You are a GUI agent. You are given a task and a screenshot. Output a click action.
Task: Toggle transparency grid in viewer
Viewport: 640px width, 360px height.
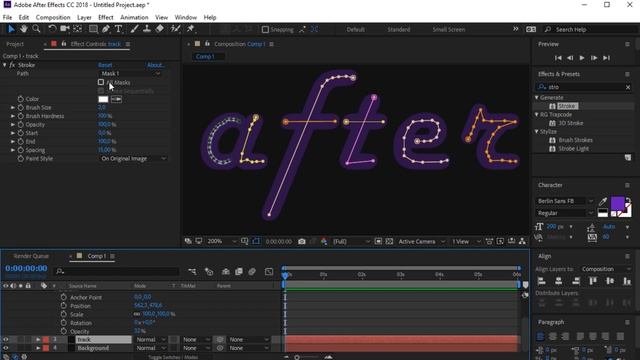[389, 242]
